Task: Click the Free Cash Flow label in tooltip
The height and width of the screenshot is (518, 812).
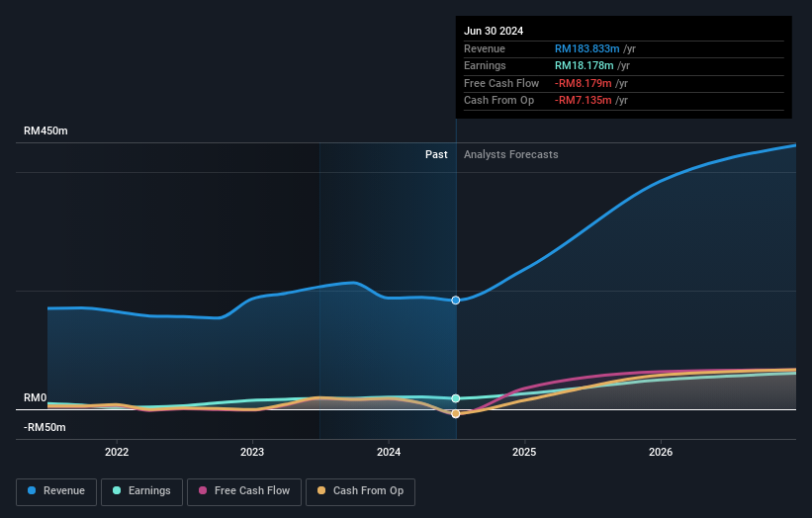Action: coord(501,83)
